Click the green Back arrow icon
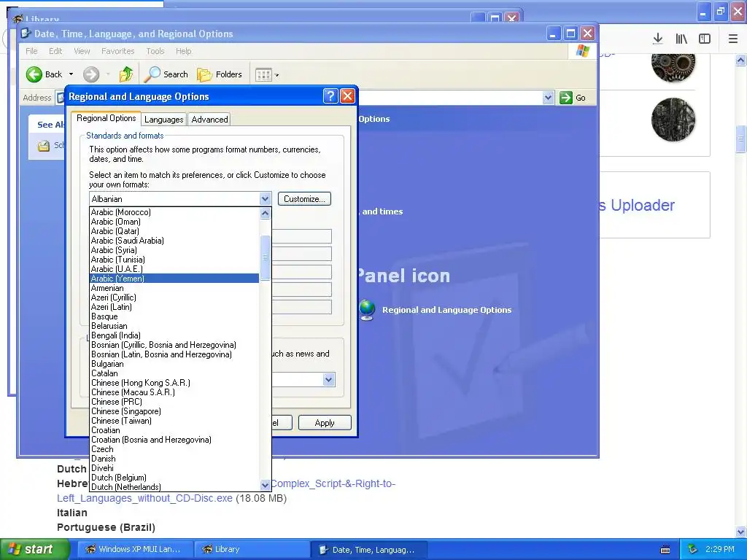This screenshot has height=560, width=747. point(34,74)
